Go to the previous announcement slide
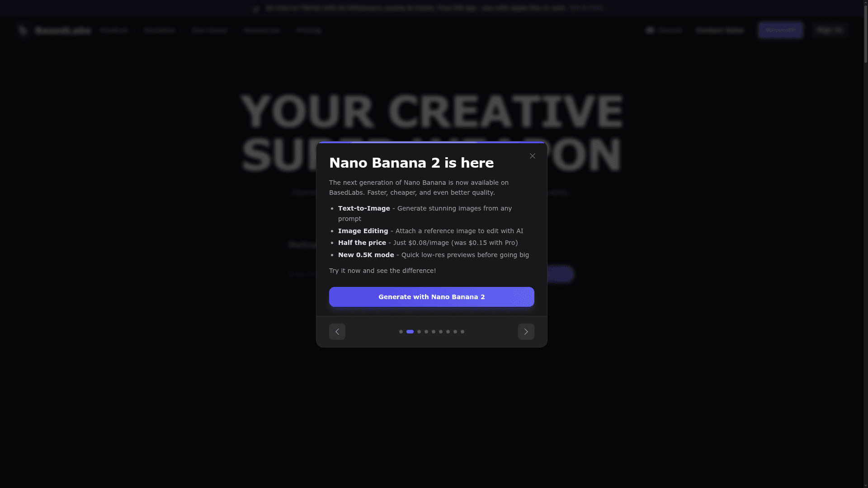Viewport: 868px width, 488px height. 337,332
